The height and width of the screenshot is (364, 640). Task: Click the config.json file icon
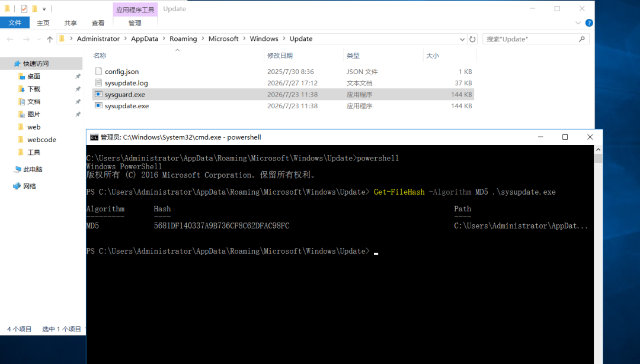coord(98,72)
